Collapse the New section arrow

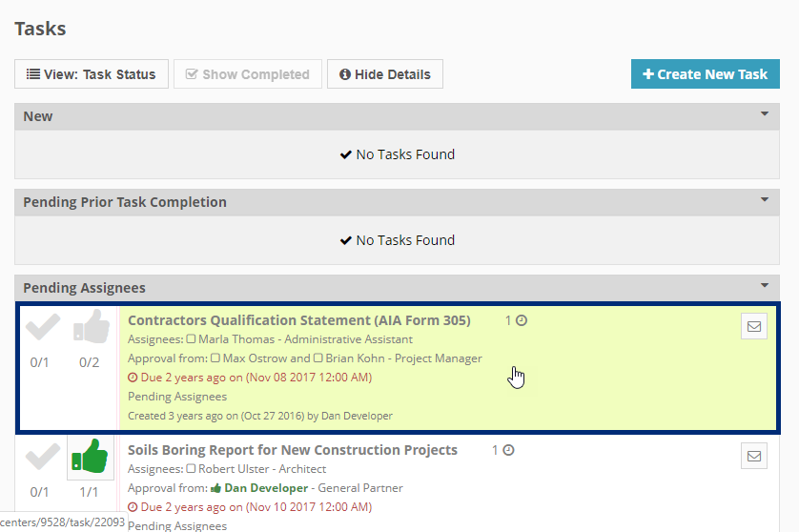point(765,113)
